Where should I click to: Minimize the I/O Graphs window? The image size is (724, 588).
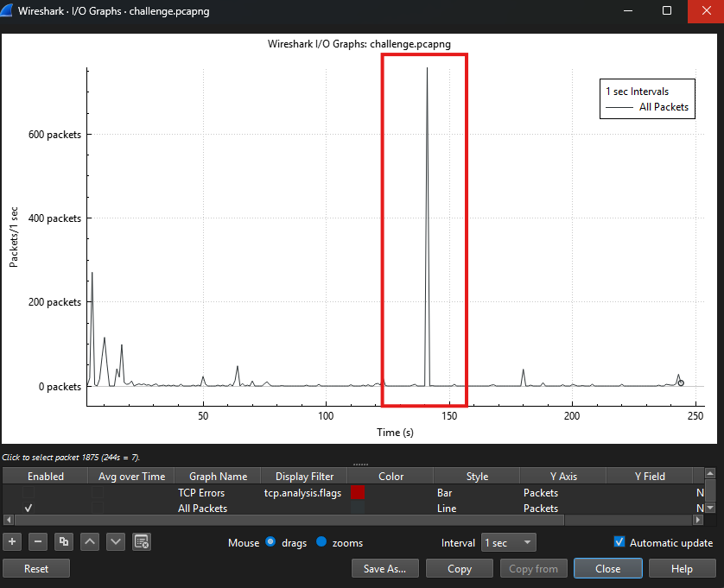[628, 10]
